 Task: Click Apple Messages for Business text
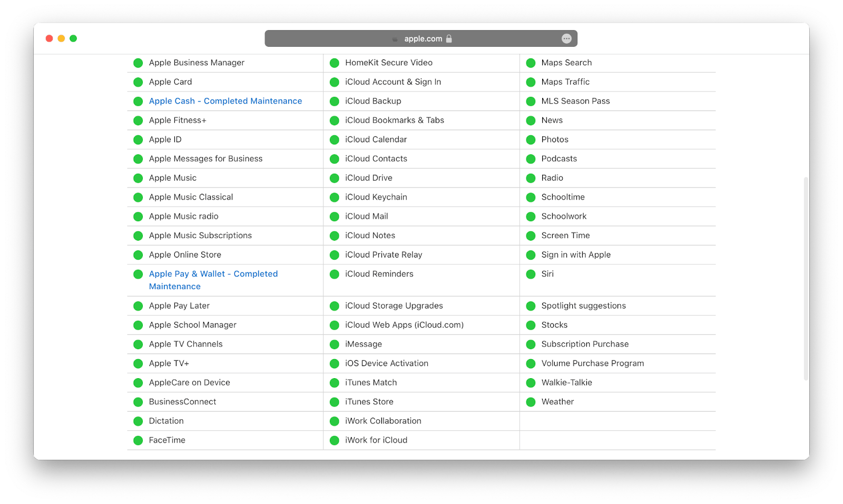(205, 159)
